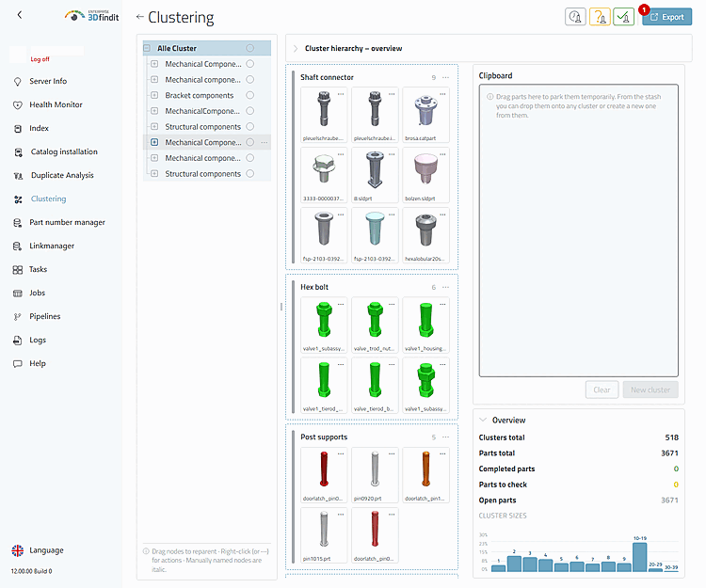Open Duplicate Analysis

62,175
